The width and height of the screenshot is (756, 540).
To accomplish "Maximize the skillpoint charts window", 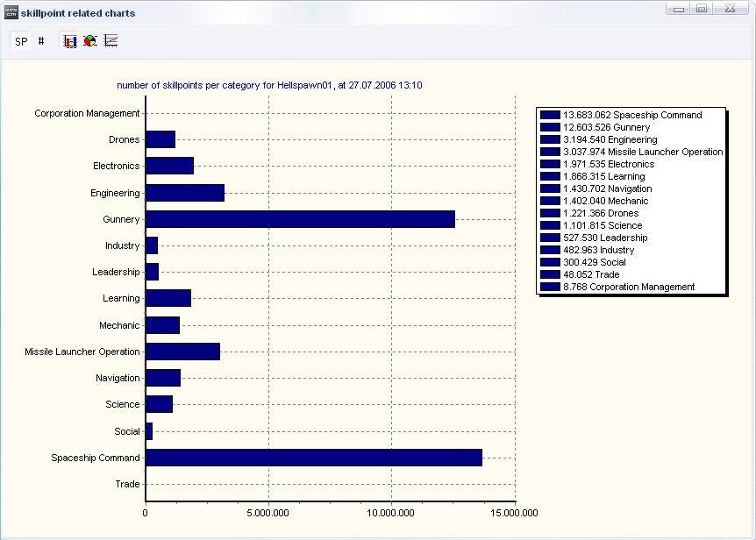I will pyautogui.click(x=702, y=9).
